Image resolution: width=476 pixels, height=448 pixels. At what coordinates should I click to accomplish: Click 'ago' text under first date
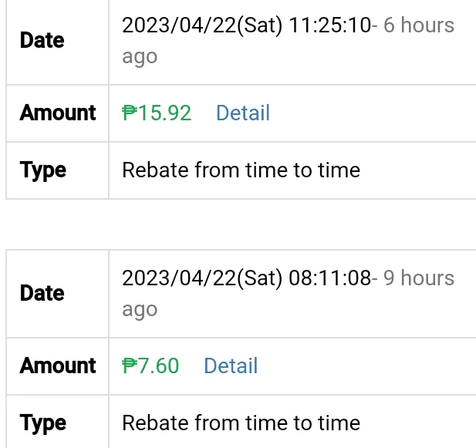(140, 57)
